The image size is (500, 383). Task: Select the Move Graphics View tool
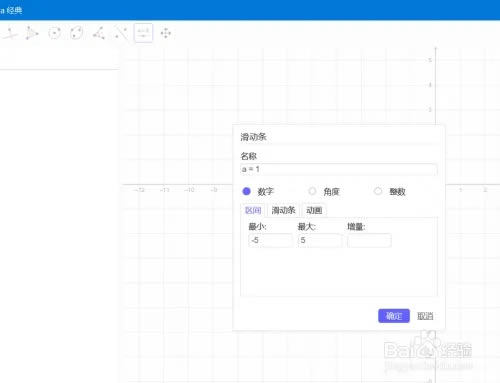click(x=166, y=33)
